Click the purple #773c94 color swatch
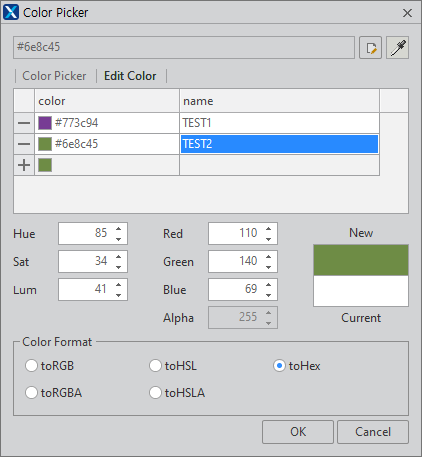 tap(45, 123)
